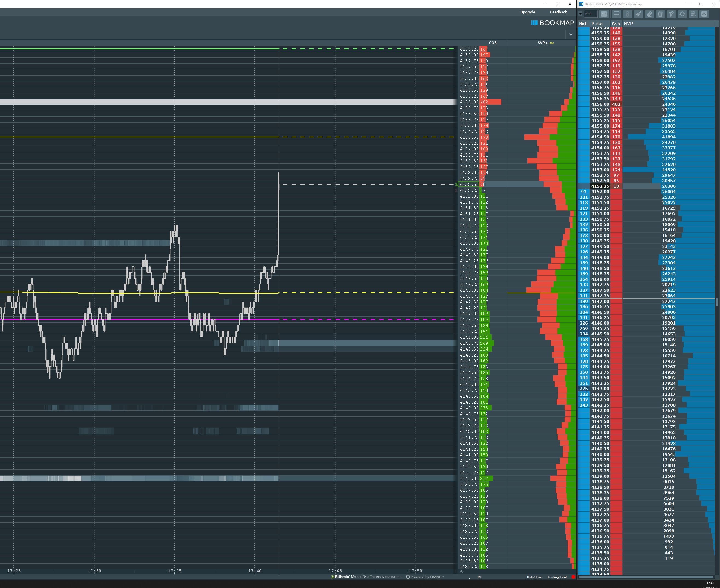
Task: Click the COB column header
Action: click(492, 43)
